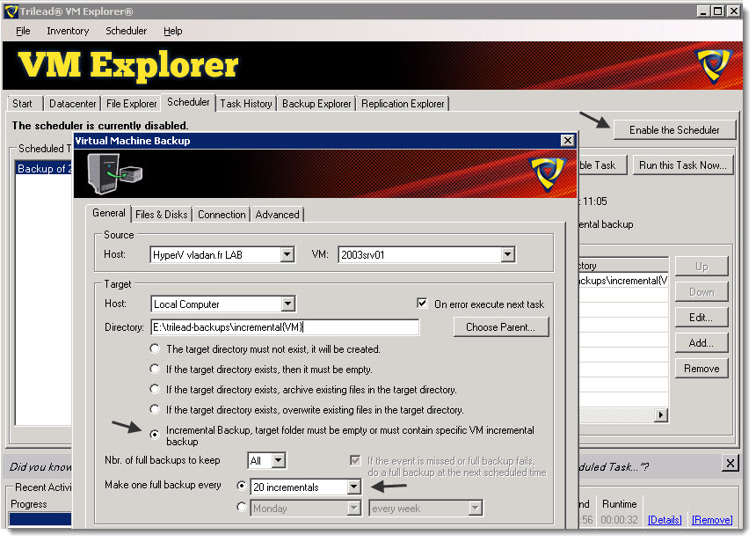Switch to the Replication Explorer tab
The image size is (756, 542).
point(403,104)
